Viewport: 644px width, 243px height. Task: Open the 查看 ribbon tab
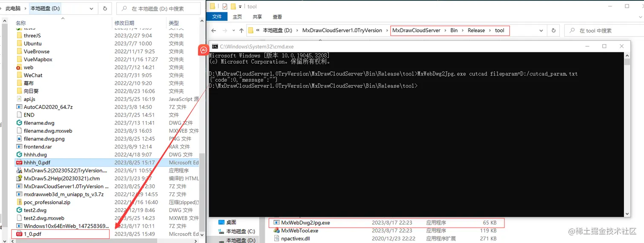click(277, 17)
